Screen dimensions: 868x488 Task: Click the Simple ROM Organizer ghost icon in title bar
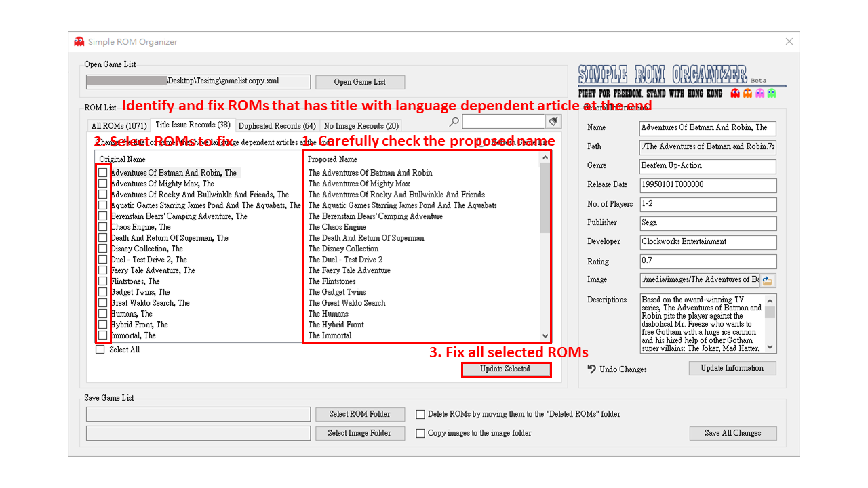pos(79,41)
